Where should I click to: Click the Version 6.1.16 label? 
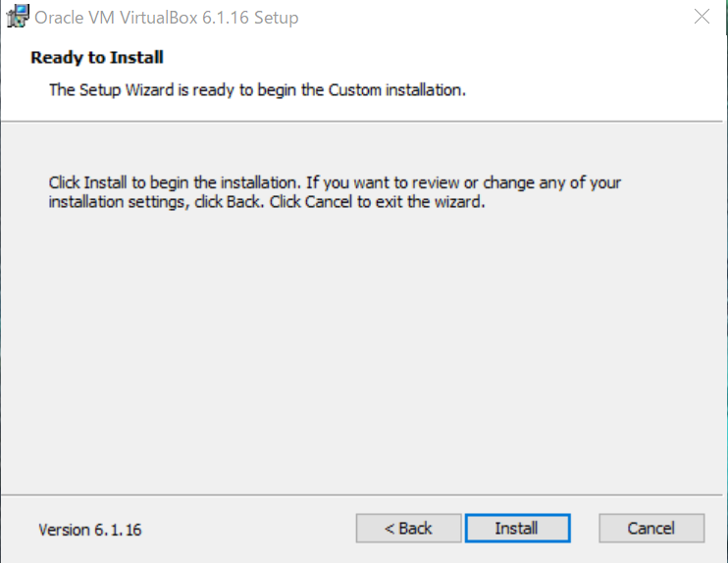coord(89,530)
